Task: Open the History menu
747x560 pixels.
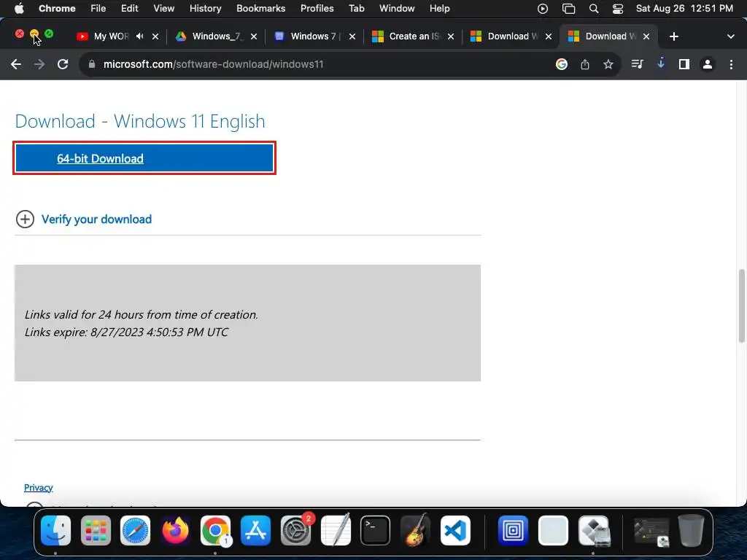Action: pyautogui.click(x=205, y=8)
